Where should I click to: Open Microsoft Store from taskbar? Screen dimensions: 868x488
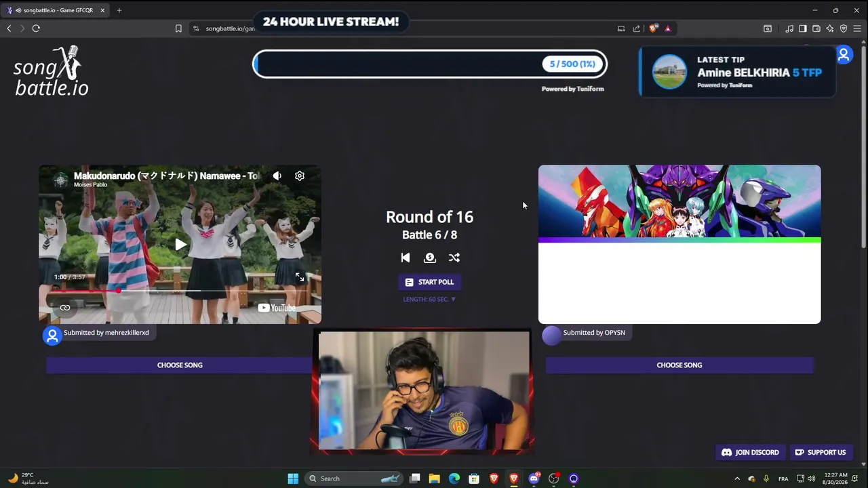pyautogui.click(x=474, y=479)
